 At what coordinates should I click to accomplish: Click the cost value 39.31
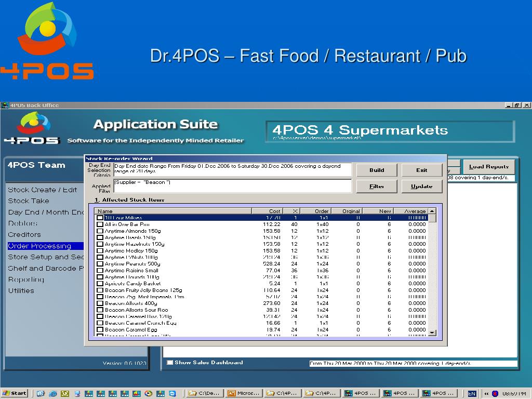(273, 310)
